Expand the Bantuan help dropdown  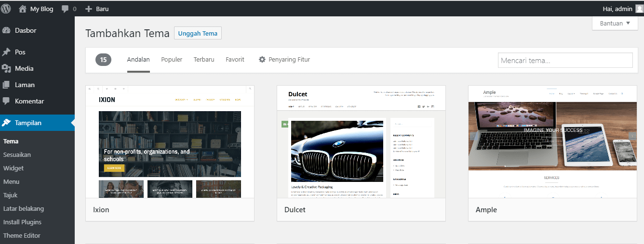click(x=615, y=23)
